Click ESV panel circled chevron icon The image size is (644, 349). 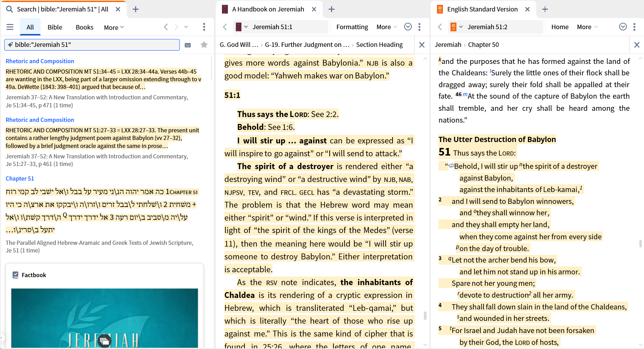623,27
